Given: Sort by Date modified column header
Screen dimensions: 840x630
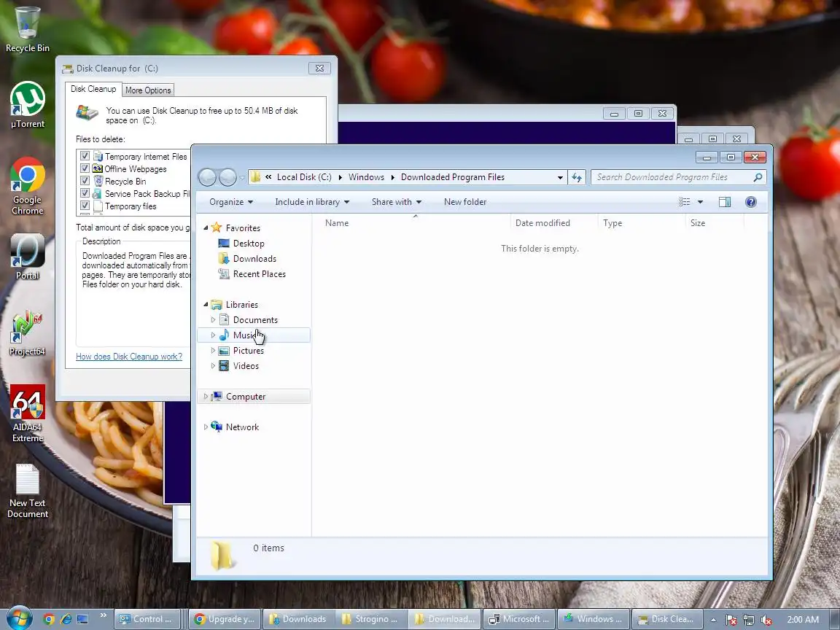Looking at the screenshot, I should (554, 223).
